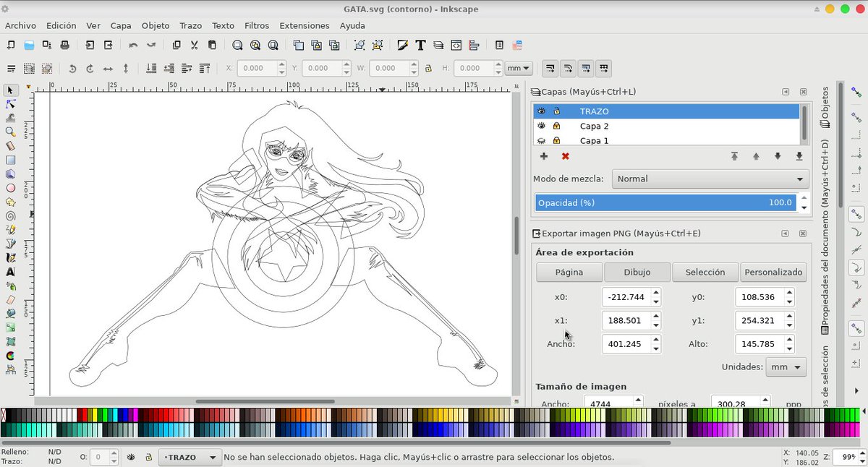Select the 3D Box tool
Image resolution: width=868 pixels, height=467 pixels.
point(11,173)
